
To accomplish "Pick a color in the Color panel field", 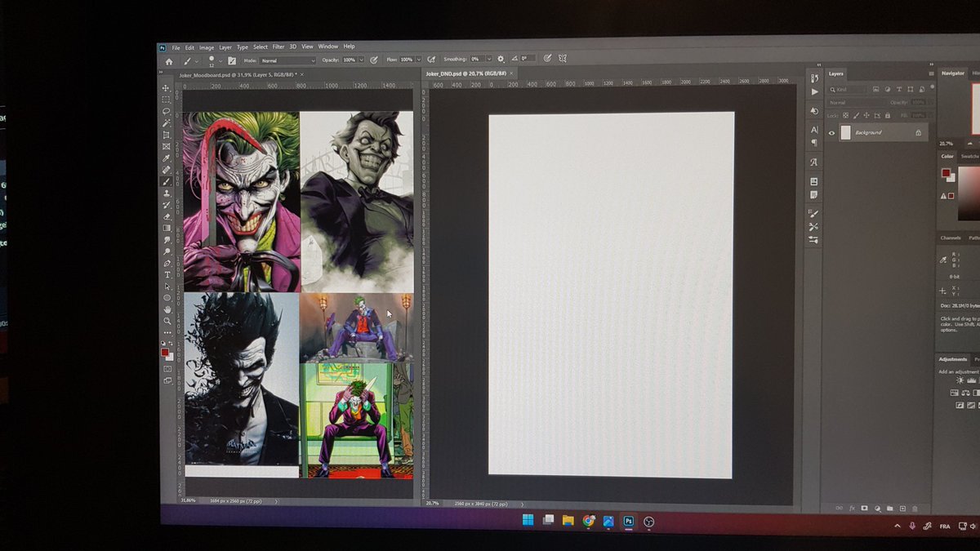I will pos(969,193).
